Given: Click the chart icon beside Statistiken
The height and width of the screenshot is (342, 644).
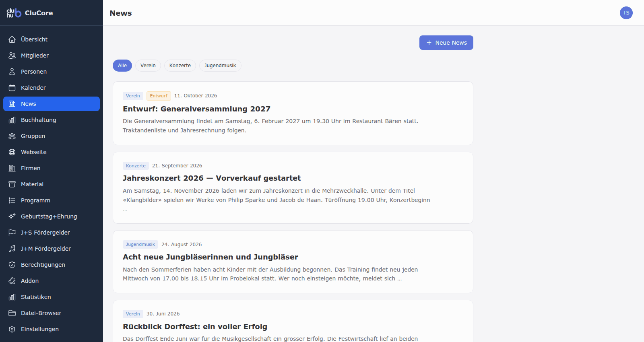Looking at the screenshot, I should [12, 297].
